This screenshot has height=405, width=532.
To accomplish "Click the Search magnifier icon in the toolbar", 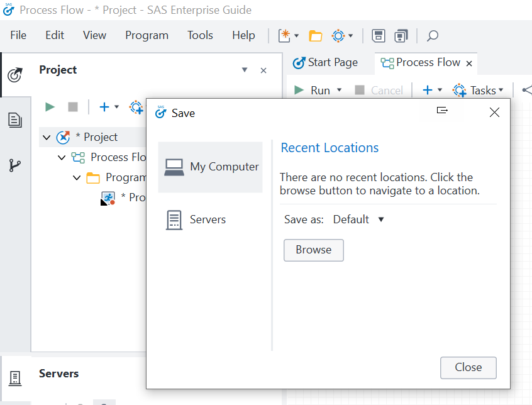I will click(432, 36).
